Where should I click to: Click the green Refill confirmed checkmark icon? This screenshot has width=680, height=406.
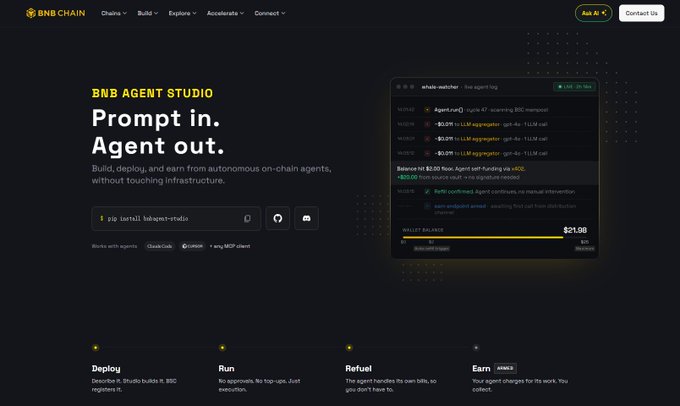point(427,191)
